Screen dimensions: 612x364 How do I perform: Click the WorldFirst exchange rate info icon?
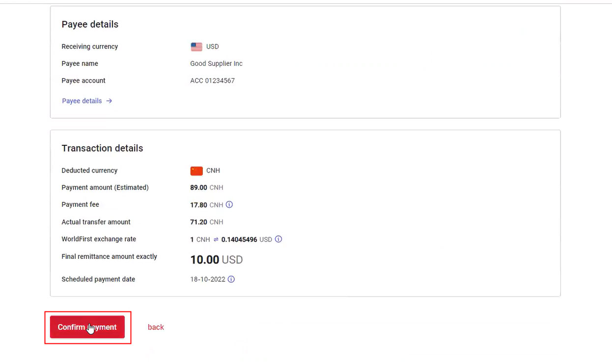278,239
